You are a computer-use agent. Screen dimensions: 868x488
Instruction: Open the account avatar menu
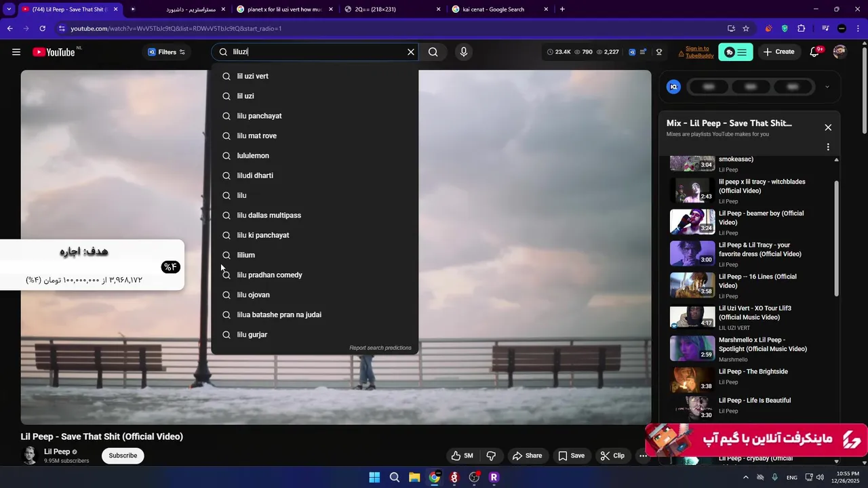(840, 52)
